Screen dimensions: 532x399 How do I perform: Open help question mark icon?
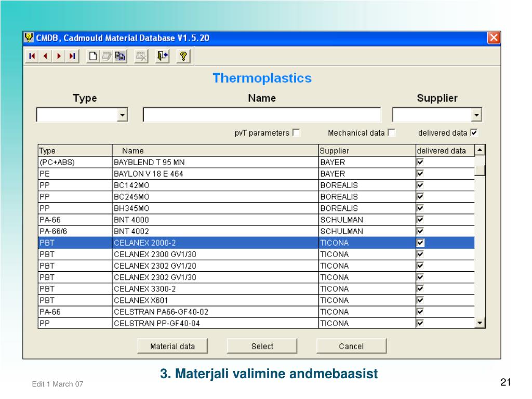pos(183,56)
